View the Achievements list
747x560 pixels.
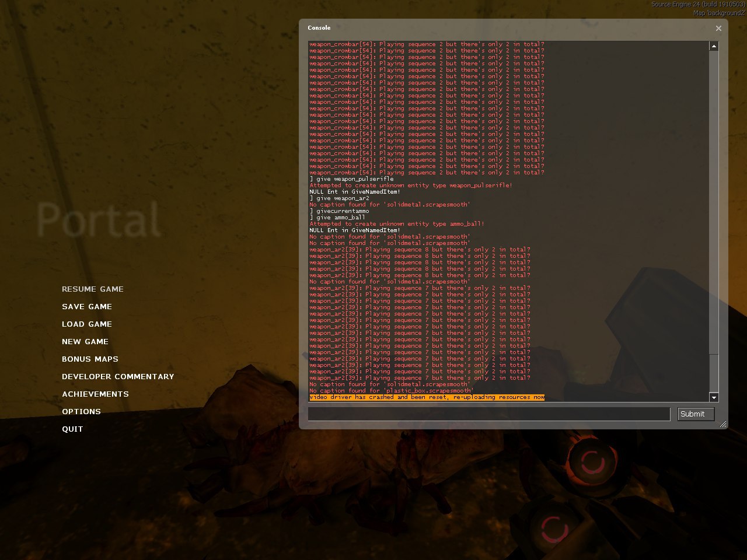[95, 394]
